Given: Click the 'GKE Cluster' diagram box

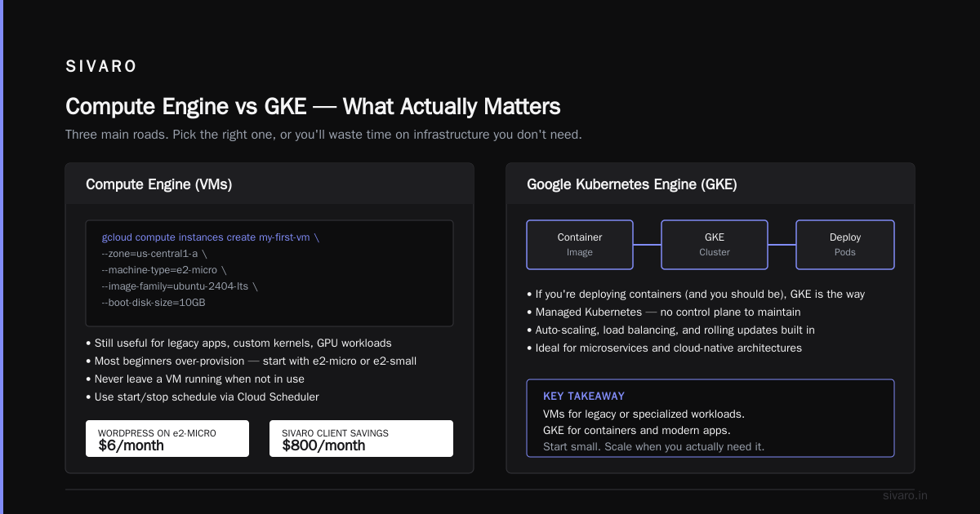Looking at the screenshot, I should point(715,245).
